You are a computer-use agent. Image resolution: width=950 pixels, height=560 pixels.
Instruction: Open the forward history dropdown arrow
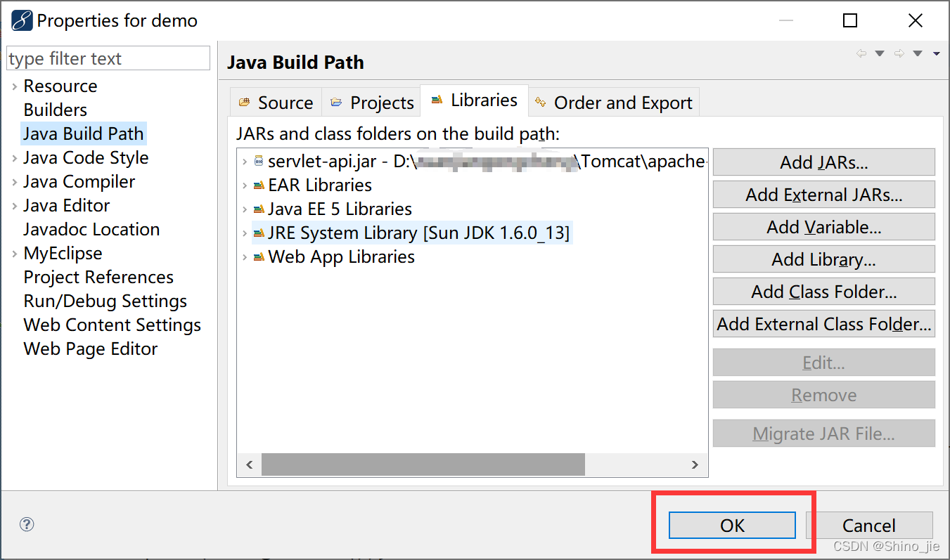[x=918, y=53]
